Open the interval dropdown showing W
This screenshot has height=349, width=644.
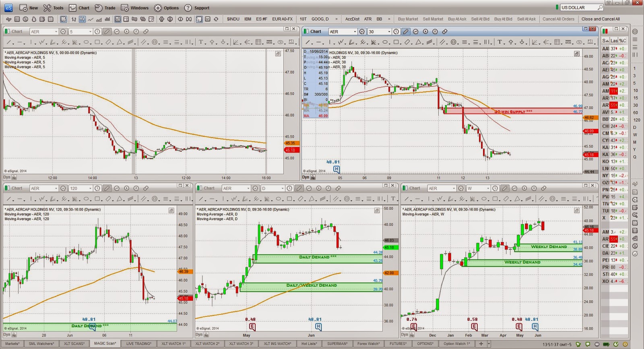488,188
